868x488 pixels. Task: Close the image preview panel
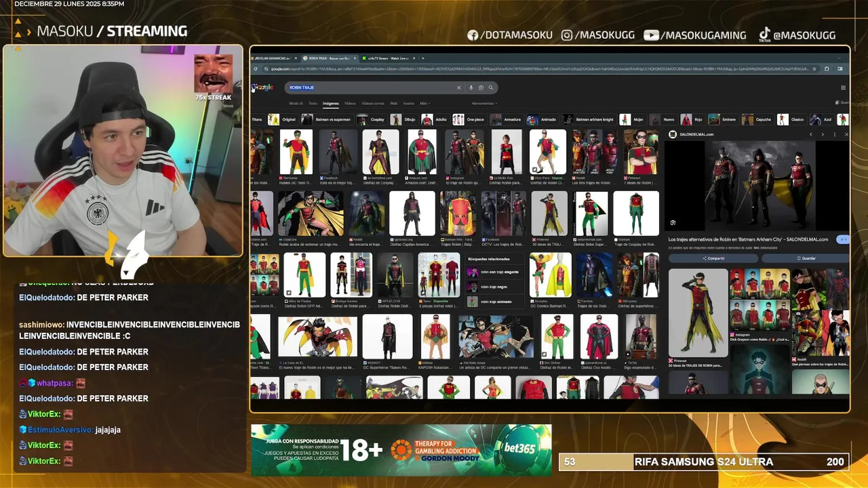[x=846, y=134]
